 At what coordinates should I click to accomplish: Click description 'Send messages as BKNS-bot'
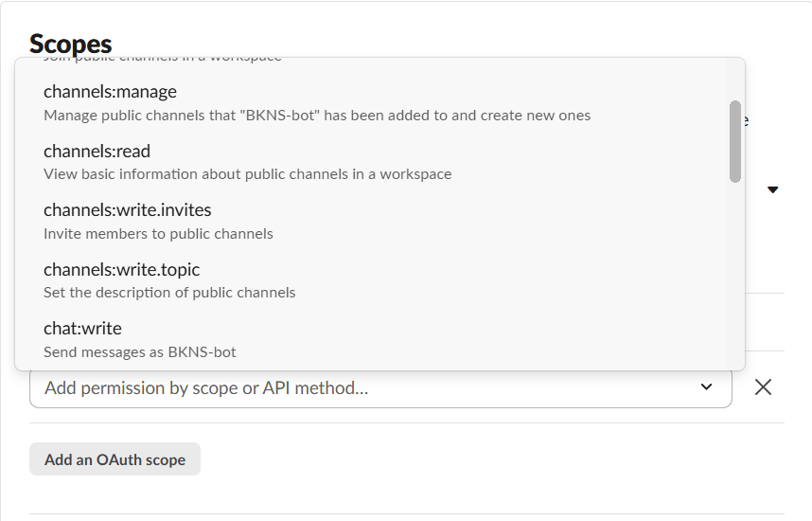[140, 352]
